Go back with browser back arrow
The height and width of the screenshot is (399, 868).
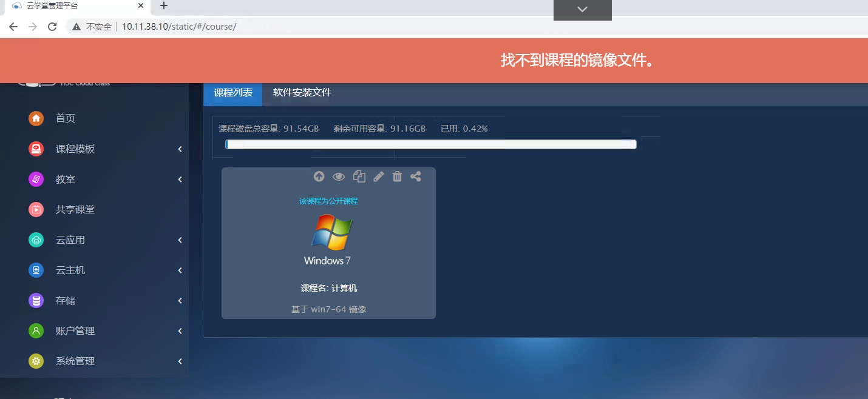point(13,27)
